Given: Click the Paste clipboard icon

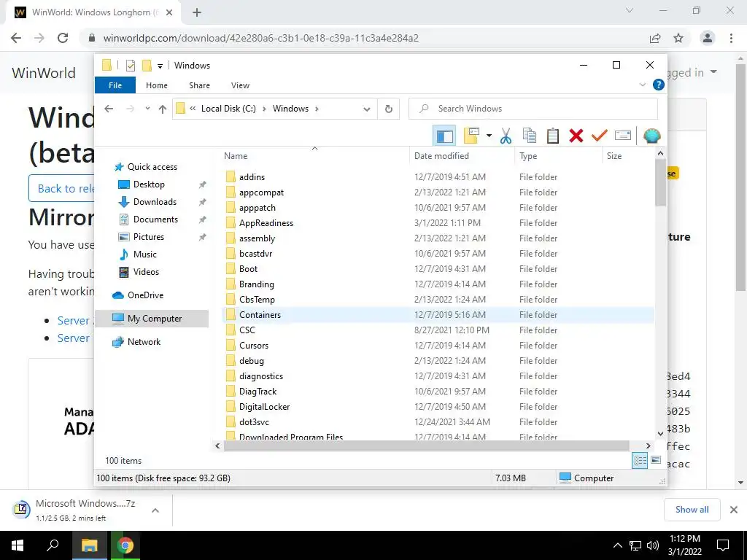Looking at the screenshot, I should (x=553, y=136).
